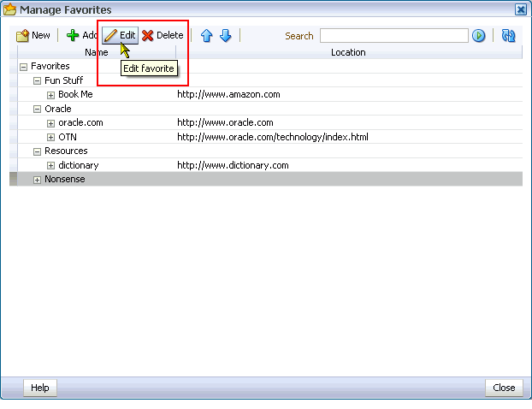The height and width of the screenshot is (409, 532).
Task: Expand the OTN entry
Action: pyautogui.click(x=50, y=137)
